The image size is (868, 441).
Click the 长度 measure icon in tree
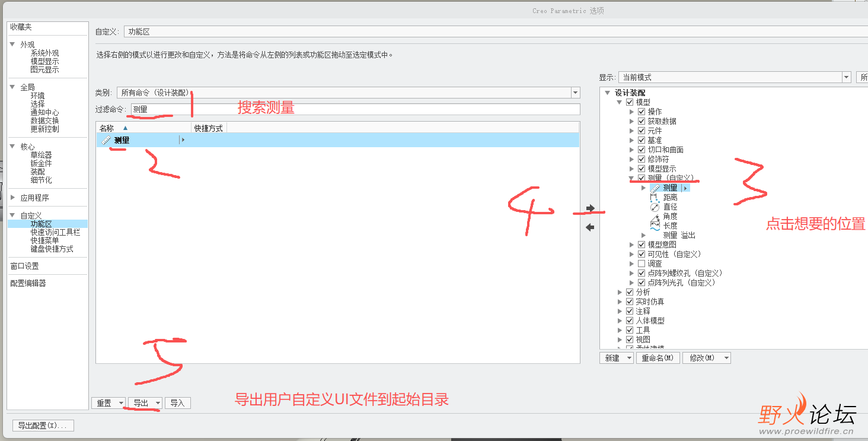click(x=655, y=226)
